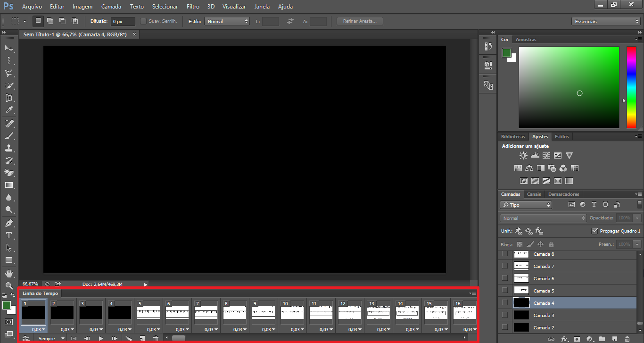Screen dimensions: 644x343
Task: Click the tween animation frames icon
Action: (128, 338)
